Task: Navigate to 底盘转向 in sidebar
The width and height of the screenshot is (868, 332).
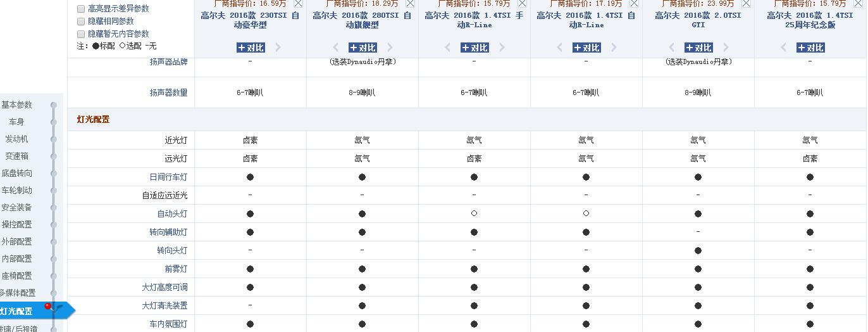Action: [x=16, y=173]
